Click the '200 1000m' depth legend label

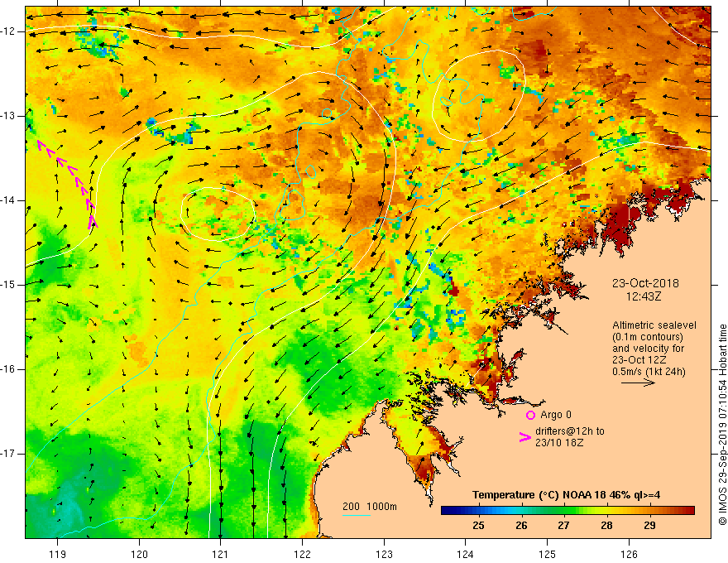pos(370,507)
